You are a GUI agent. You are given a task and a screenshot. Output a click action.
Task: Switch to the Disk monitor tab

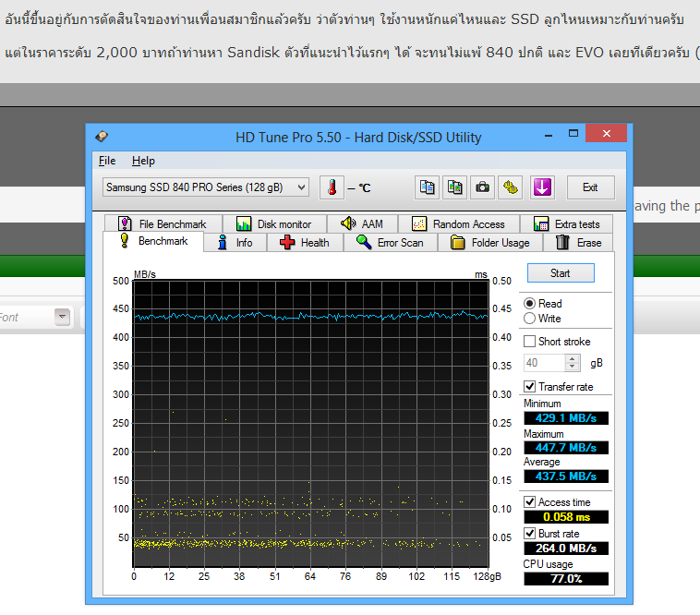(x=274, y=223)
